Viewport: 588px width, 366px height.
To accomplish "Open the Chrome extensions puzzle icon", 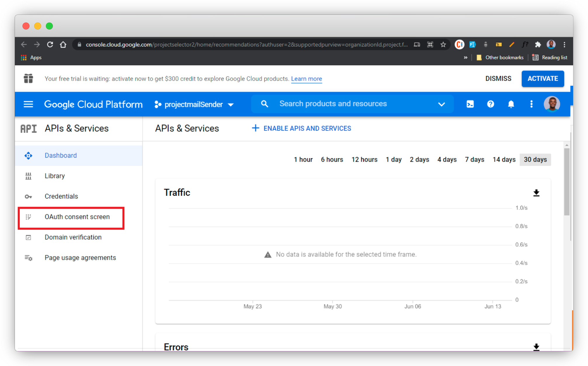I will 538,44.
